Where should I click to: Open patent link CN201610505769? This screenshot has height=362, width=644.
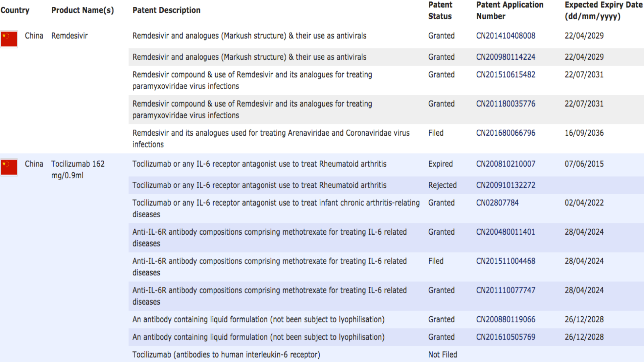505,337
